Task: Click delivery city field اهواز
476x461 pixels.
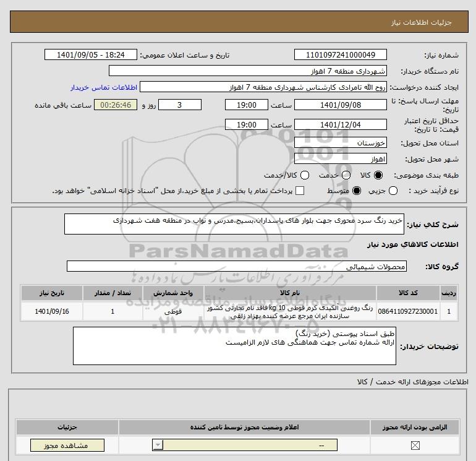Action: (340, 158)
